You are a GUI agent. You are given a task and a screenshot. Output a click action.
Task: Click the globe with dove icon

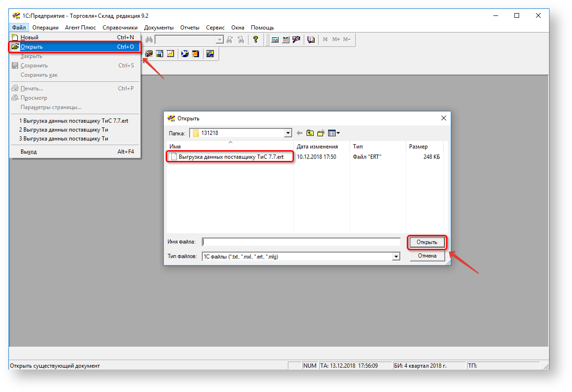(x=185, y=54)
